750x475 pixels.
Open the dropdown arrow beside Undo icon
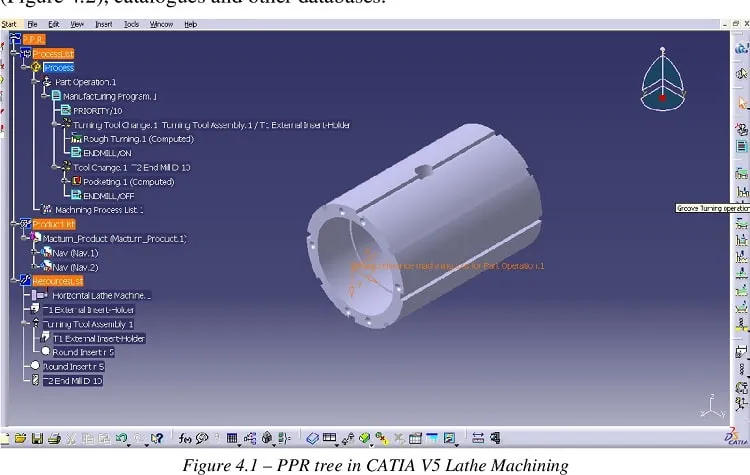tap(129, 444)
